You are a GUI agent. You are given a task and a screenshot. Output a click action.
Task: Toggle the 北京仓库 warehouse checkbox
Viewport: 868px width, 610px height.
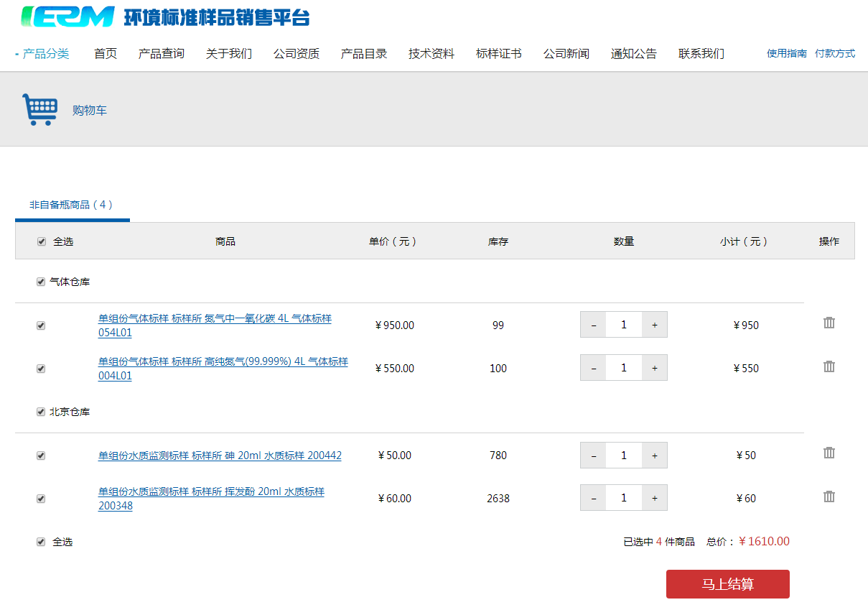41,412
